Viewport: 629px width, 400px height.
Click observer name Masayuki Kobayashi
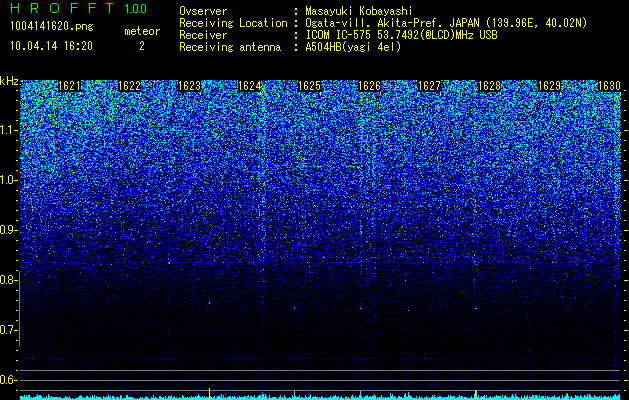(359, 11)
